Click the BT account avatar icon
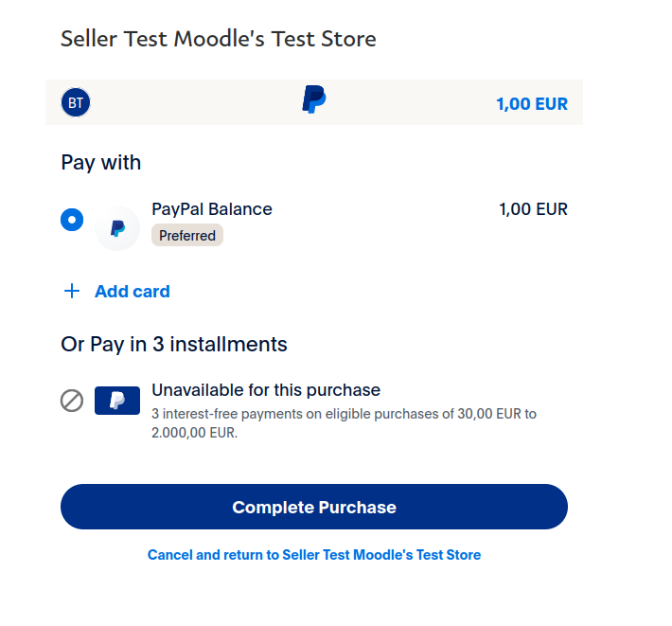The height and width of the screenshot is (626, 672). pos(76,102)
